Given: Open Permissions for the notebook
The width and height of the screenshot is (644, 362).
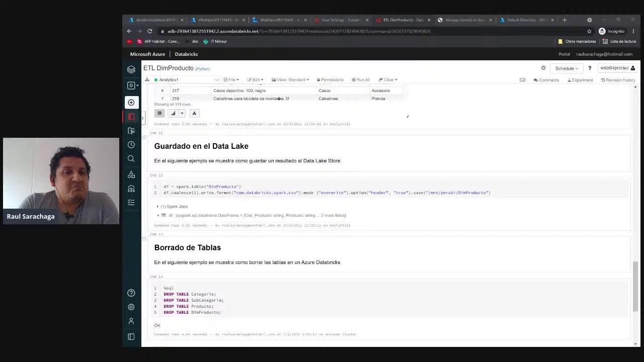Looking at the screenshot, I should pyautogui.click(x=330, y=80).
